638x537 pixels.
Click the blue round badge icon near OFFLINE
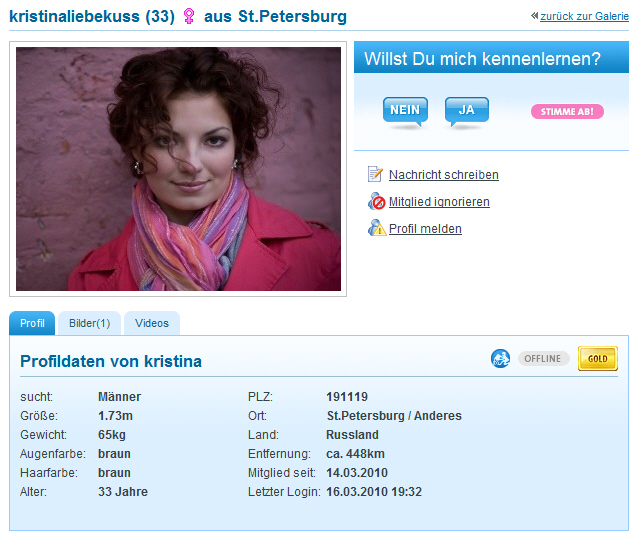[500, 358]
